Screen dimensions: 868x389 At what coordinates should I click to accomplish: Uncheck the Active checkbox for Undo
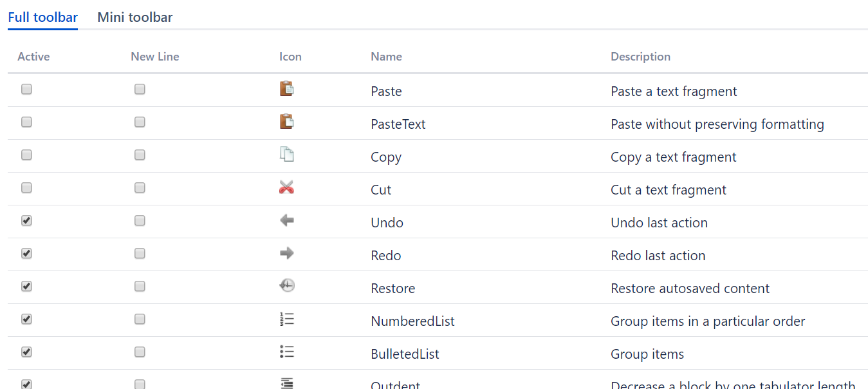(x=26, y=221)
